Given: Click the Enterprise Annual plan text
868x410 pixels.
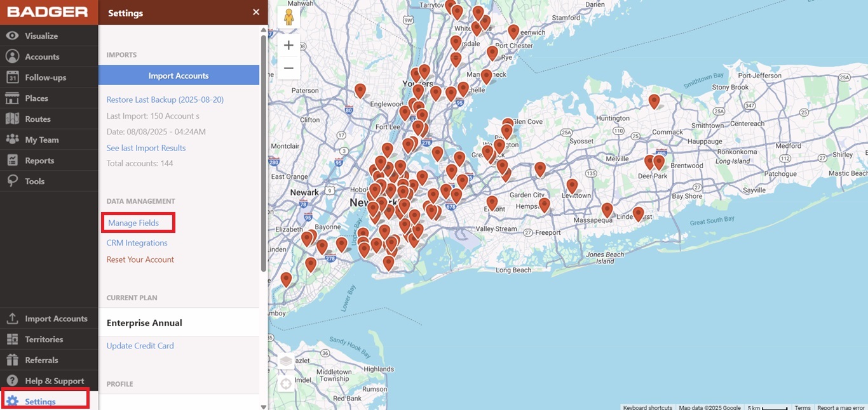Looking at the screenshot, I should pyautogui.click(x=144, y=322).
